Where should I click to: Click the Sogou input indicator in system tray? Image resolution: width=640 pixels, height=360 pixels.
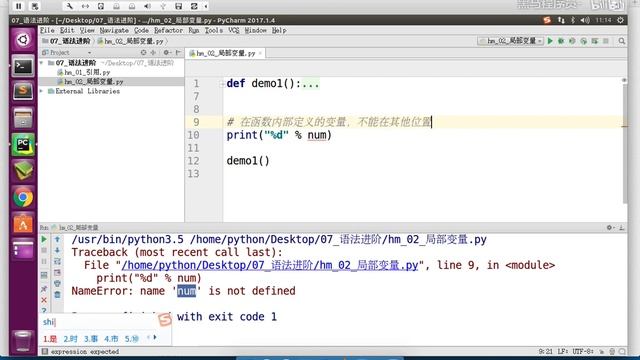coord(547,20)
